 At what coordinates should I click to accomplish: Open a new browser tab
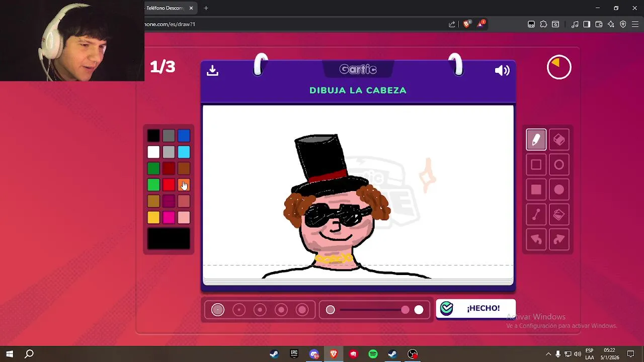206,8
